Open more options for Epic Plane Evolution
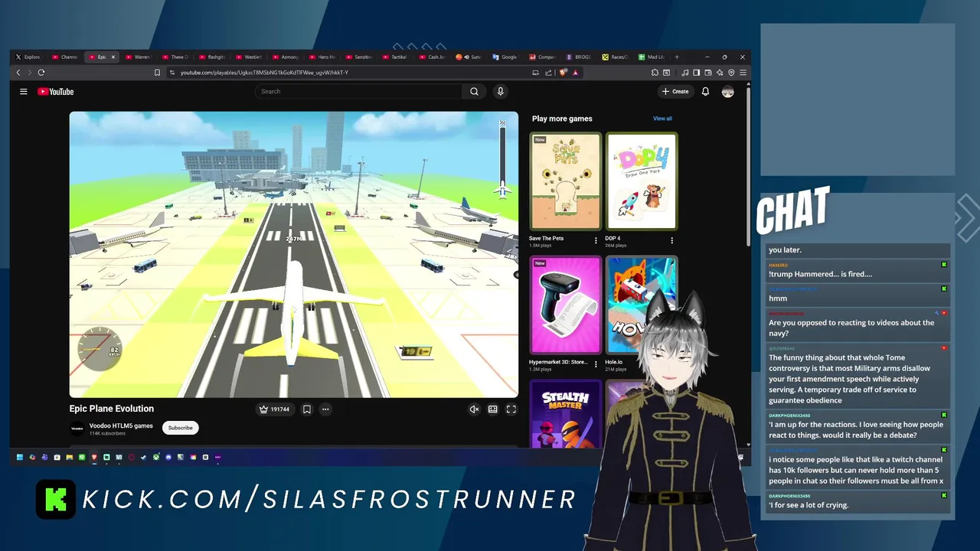Image resolution: width=980 pixels, height=551 pixels. coord(325,409)
